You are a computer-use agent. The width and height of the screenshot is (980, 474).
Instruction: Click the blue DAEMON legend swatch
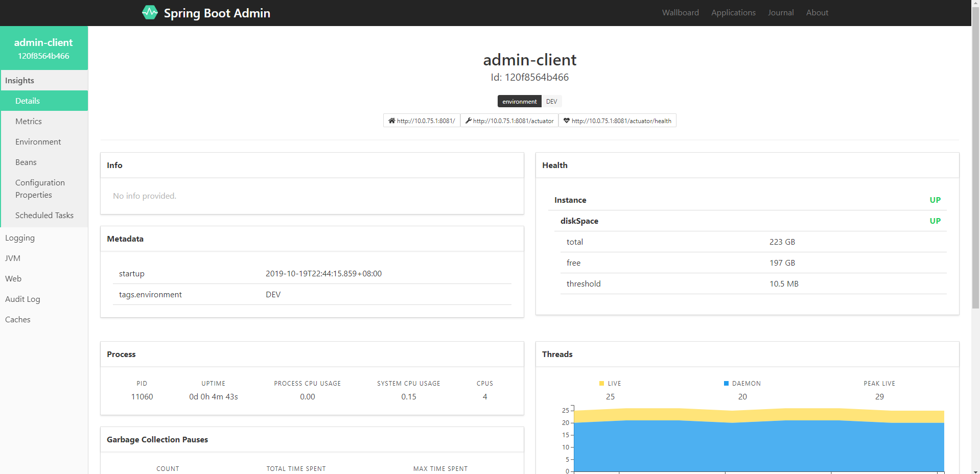coord(726,383)
